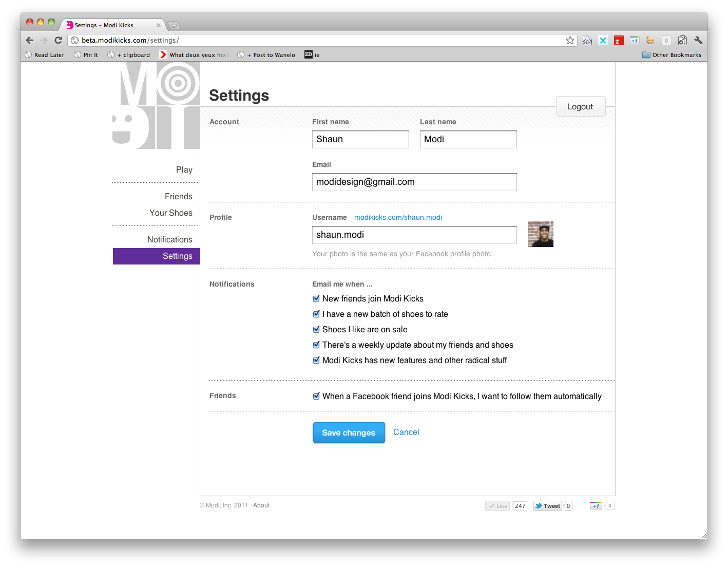728x567 pixels.
Task: Click the Modi logo in the sidebar
Action: click(x=156, y=105)
